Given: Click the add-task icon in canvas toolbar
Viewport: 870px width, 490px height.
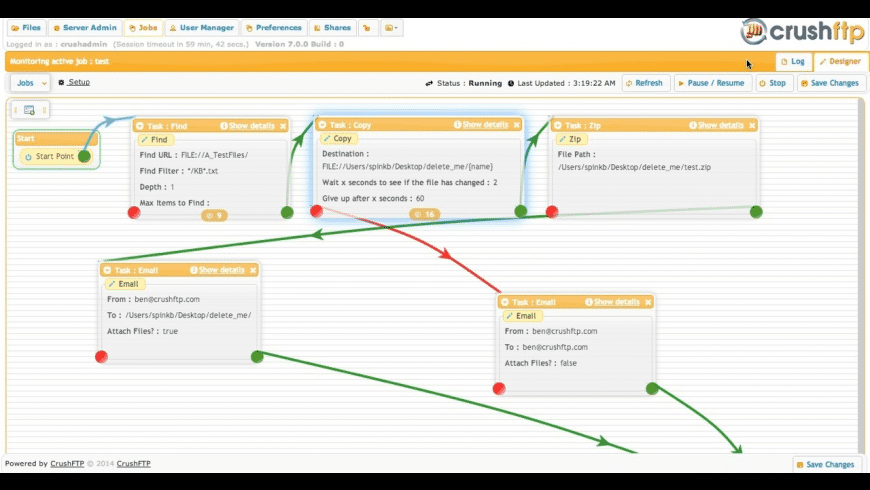Looking at the screenshot, I should (29, 110).
